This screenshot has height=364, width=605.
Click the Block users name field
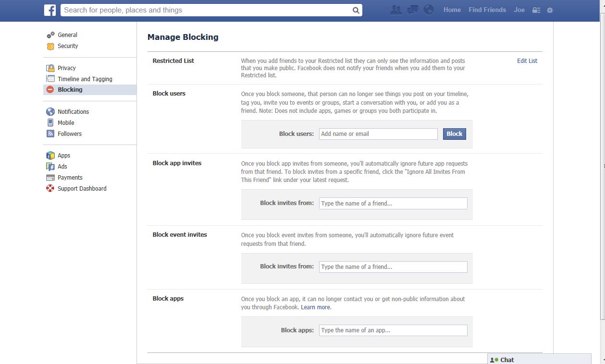(x=378, y=134)
